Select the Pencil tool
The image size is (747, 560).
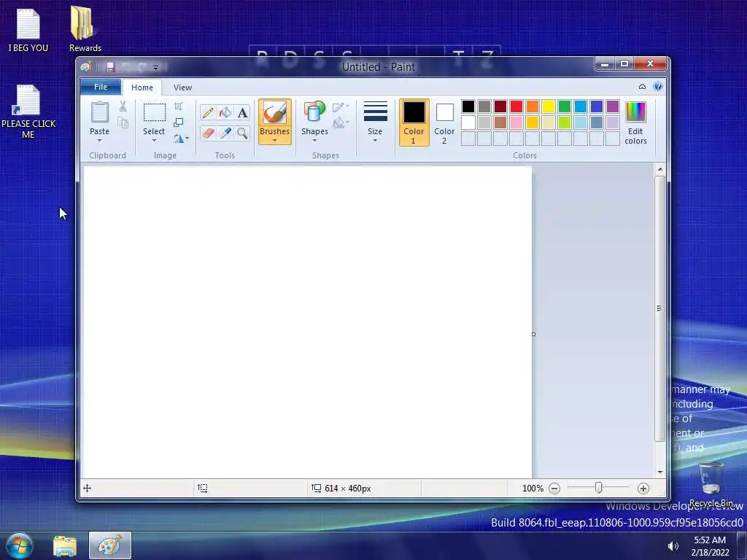tap(208, 113)
